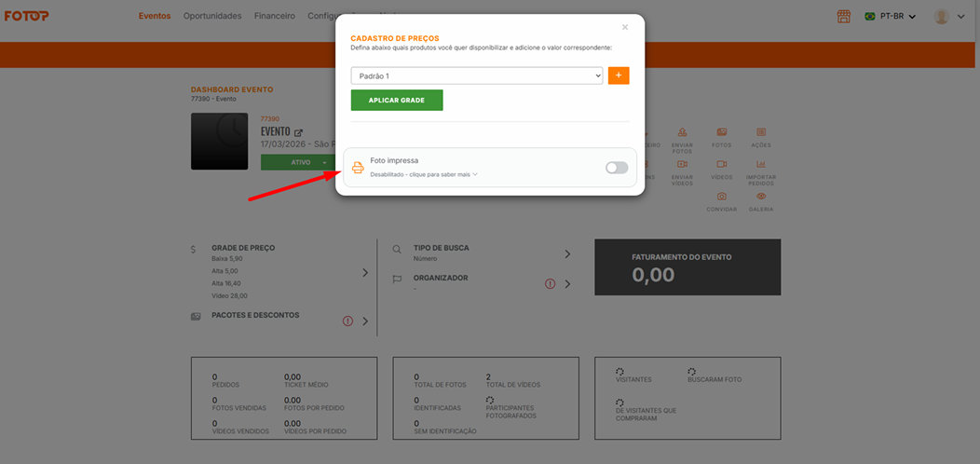Viewport: 980px width, 464px height.
Task: Expand the ATIVO status dropdown
Action: (325, 162)
